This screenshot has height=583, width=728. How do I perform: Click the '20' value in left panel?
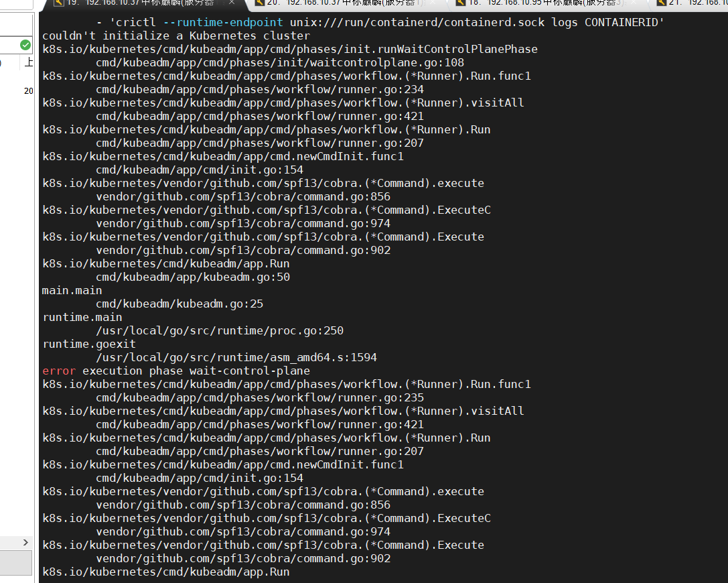click(x=29, y=91)
